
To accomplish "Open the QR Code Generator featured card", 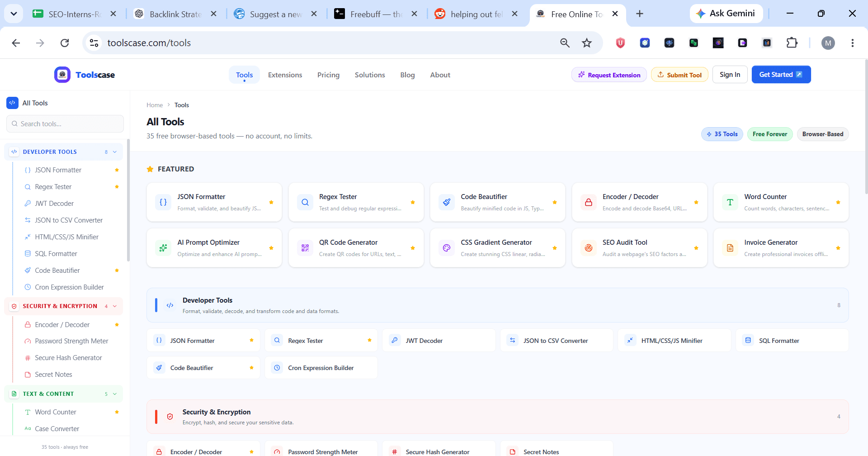I will tap(356, 248).
